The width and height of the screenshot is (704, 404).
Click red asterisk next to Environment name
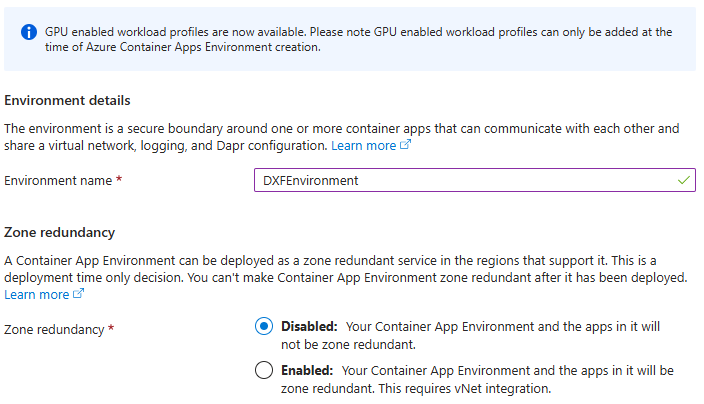[119, 181]
